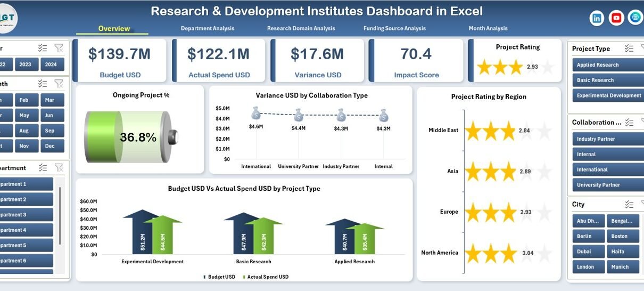The height and width of the screenshot is (291, 644).
Task: Switch to Department Analysis tab
Action: 207,28
